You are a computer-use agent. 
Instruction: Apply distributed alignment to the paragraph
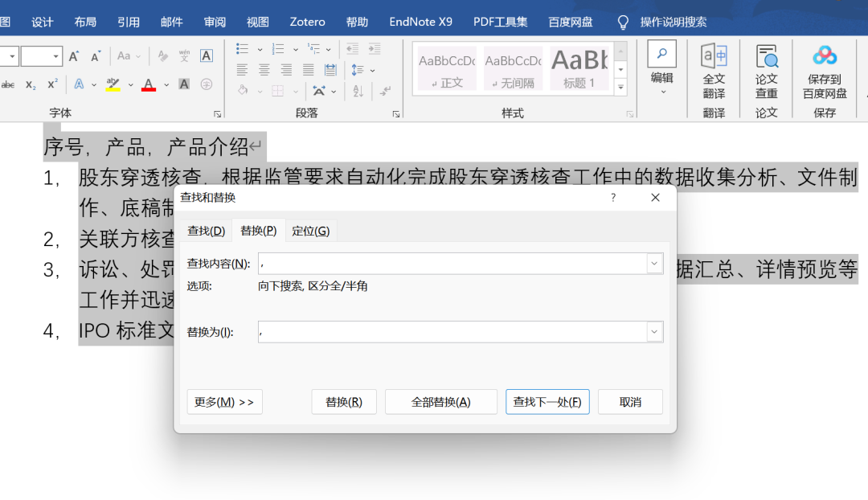coord(330,70)
